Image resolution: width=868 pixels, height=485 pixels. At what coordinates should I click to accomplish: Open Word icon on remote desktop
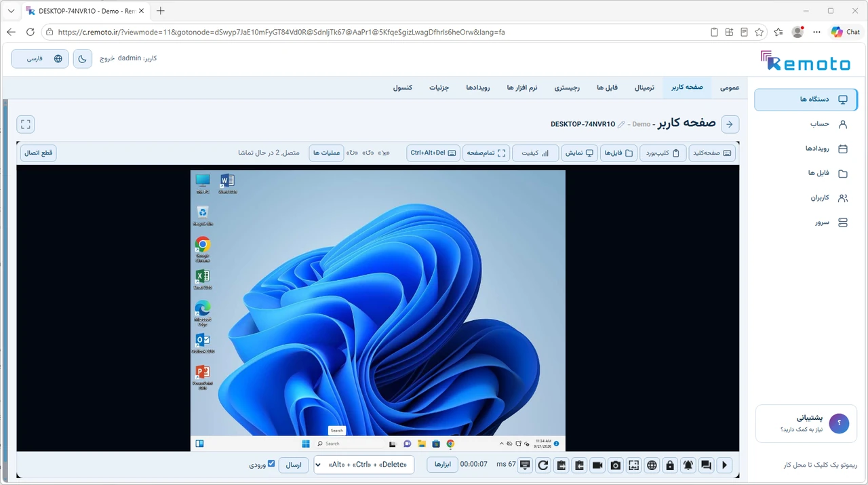pos(227,184)
